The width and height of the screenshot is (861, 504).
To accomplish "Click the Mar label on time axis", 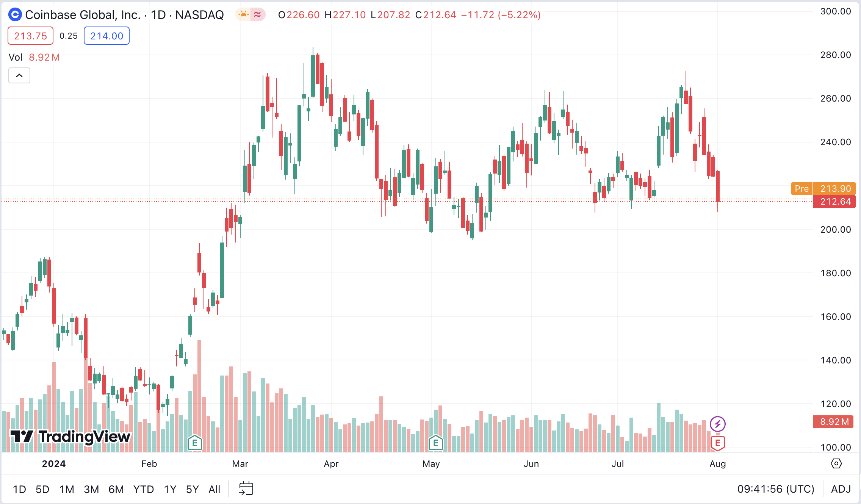I will pos(240,464).
